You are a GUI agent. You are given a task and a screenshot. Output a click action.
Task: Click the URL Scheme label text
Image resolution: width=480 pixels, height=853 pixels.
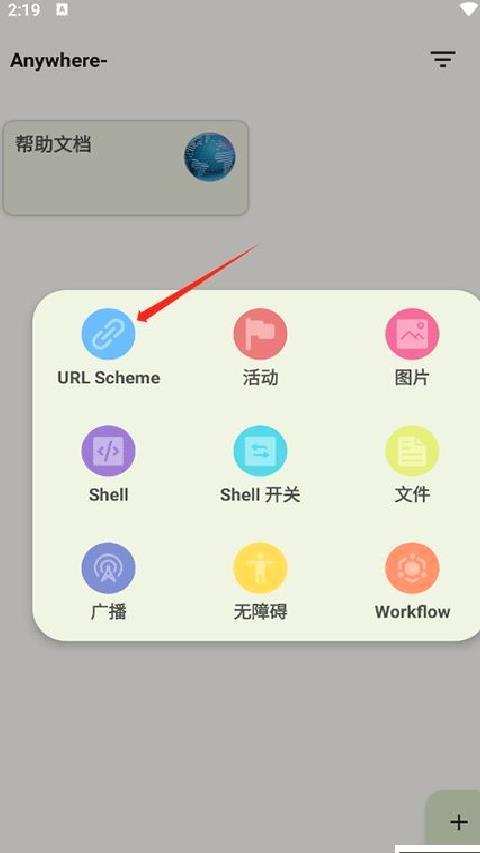[x=109, y=378]
